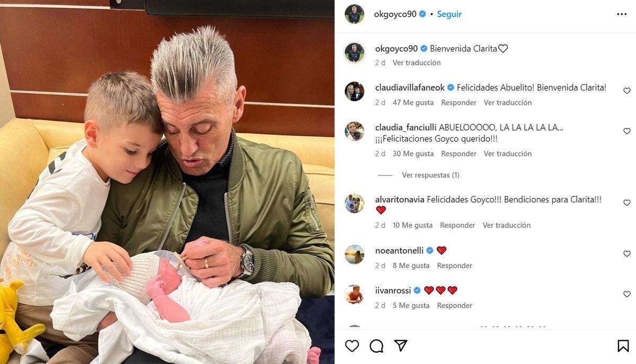Viewport: 636px width, 364px height.
Task: Follow okgoyco90 with Seguir
Action: coord(449,14)
